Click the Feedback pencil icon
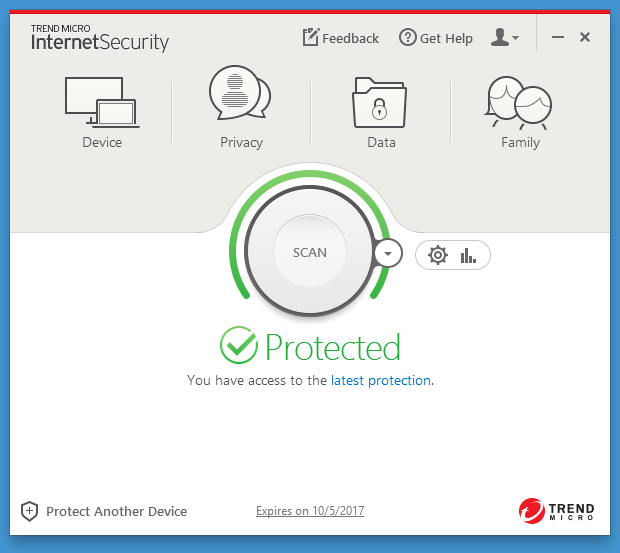This screenshot has width=620, height=553. [x=311, y=38]
